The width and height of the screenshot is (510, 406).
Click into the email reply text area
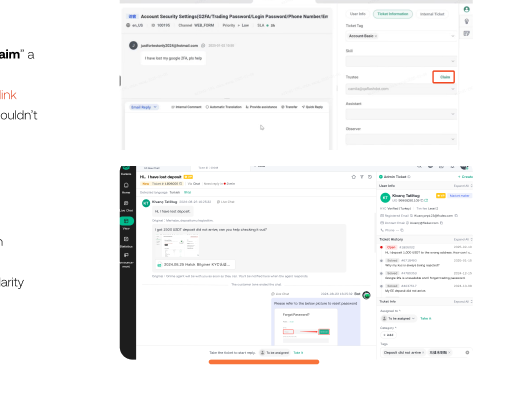[x=227, y=131]
